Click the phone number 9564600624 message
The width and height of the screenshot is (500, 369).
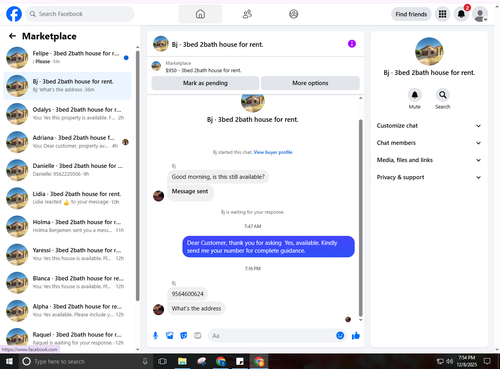pyautogui.click(x=187, y=294)
